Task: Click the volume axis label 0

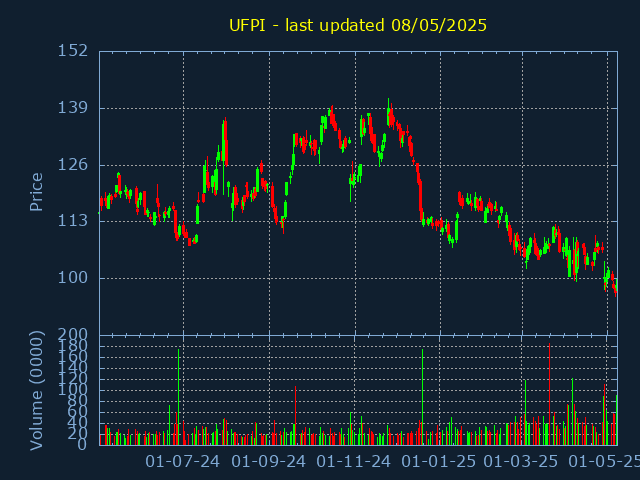Action: coord(82,444)
